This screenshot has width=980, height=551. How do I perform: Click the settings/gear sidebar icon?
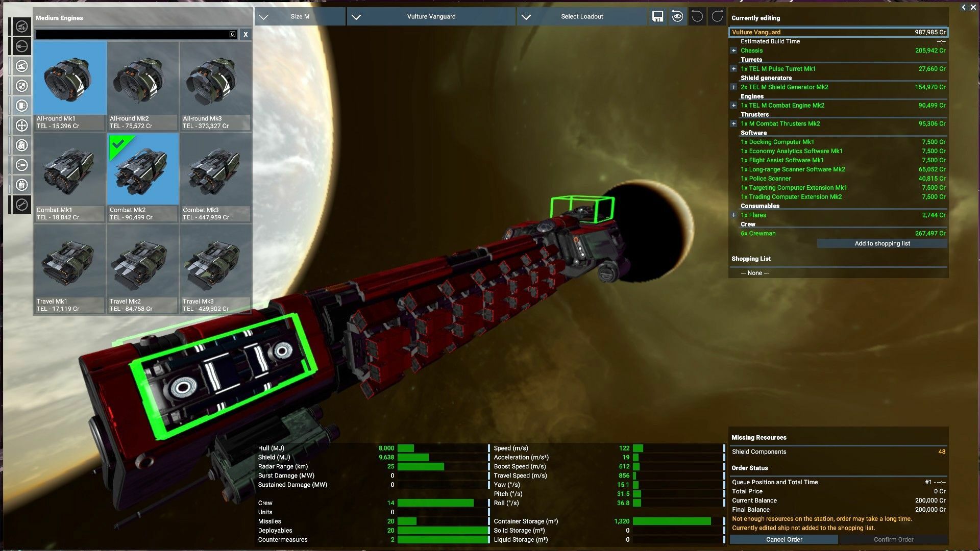(x=21, y=205)
